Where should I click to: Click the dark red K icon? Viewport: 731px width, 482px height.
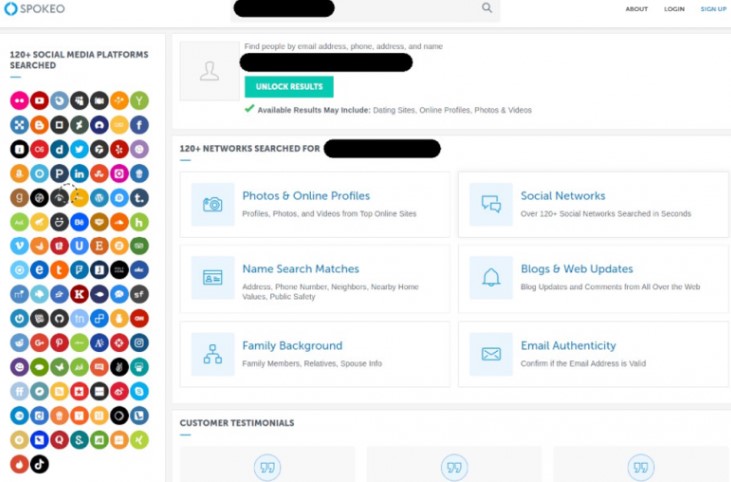(79, 294)
